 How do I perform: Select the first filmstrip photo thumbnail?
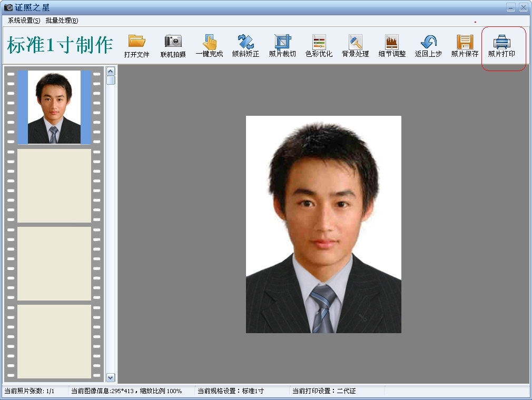54,107
